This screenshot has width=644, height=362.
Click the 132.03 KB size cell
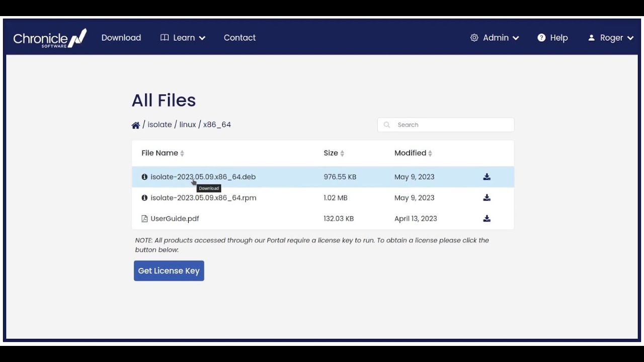coord(339,219)
